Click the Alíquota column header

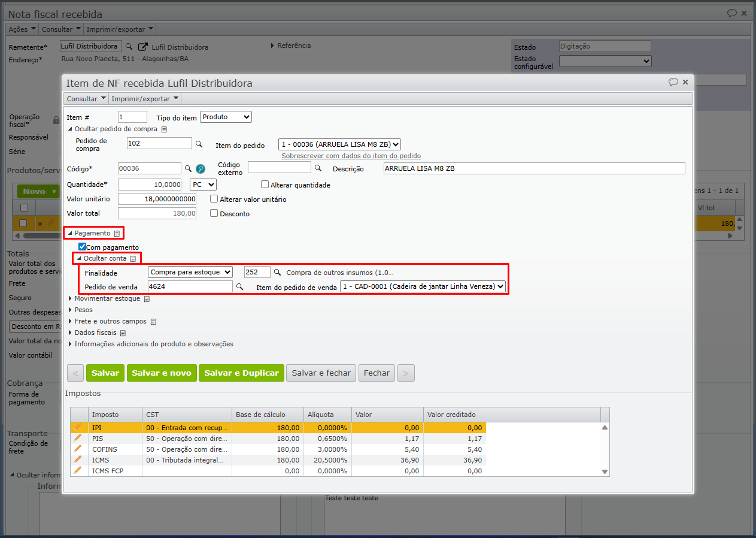(327, 415)
